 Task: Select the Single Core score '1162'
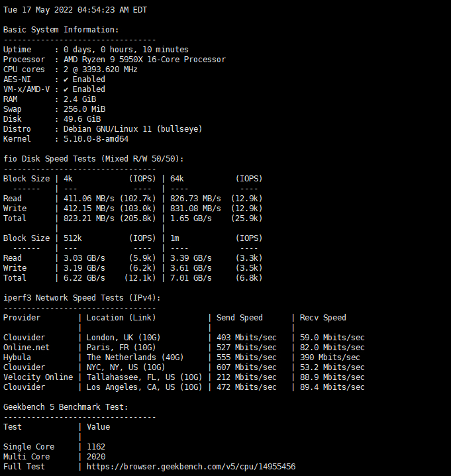pos(96,447)
